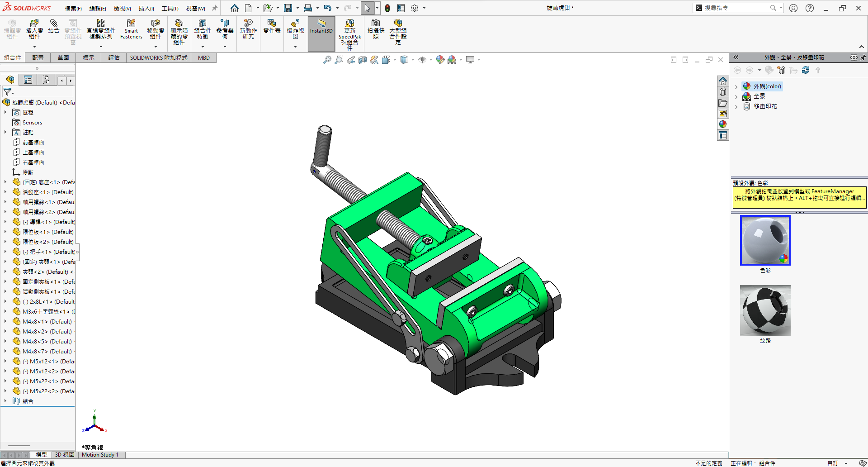Collapse the CommandManager ribbon arrow
This screenshot has height=467, width=868.
point(862,47)
